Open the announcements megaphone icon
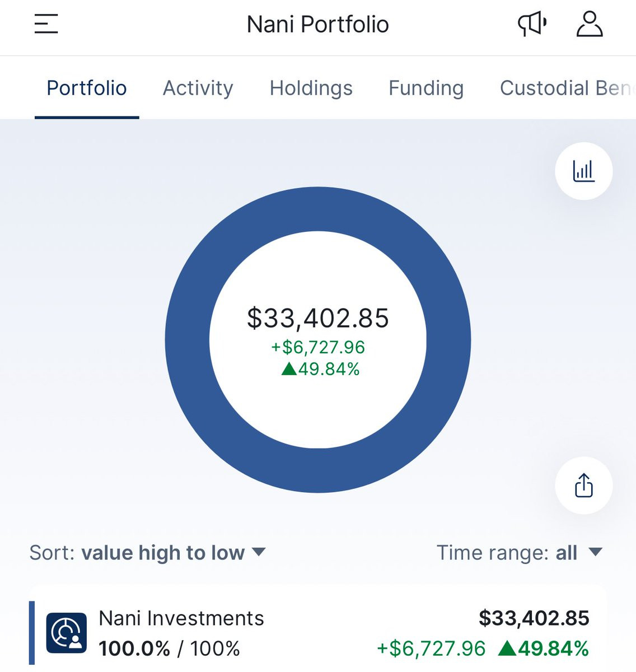Screen dimensions: 636x672 click(x=531, y=24)
